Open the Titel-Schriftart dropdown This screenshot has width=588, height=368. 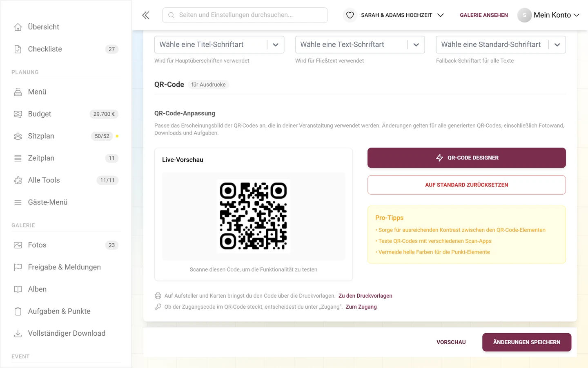click(x=219, y=45)
